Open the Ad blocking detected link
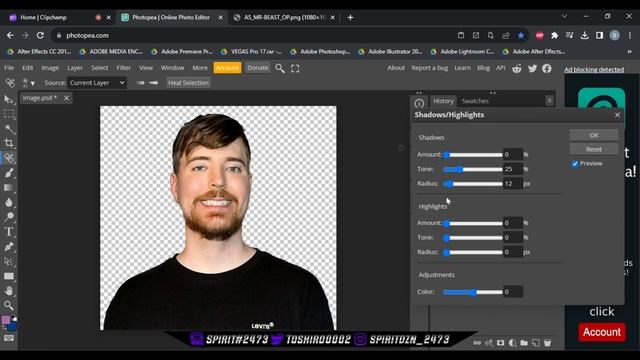The image size is (640, 360). 594,69
